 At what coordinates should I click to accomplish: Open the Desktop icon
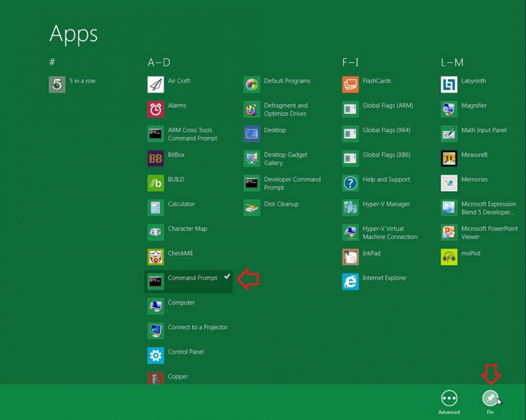[x=252, y=133]
